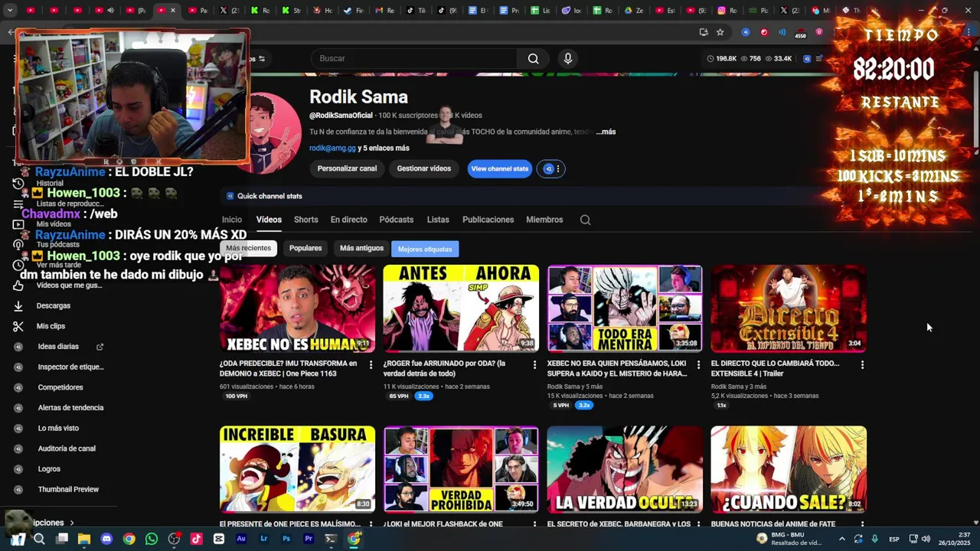Open TikTok app in taskbar

[196, 539]
